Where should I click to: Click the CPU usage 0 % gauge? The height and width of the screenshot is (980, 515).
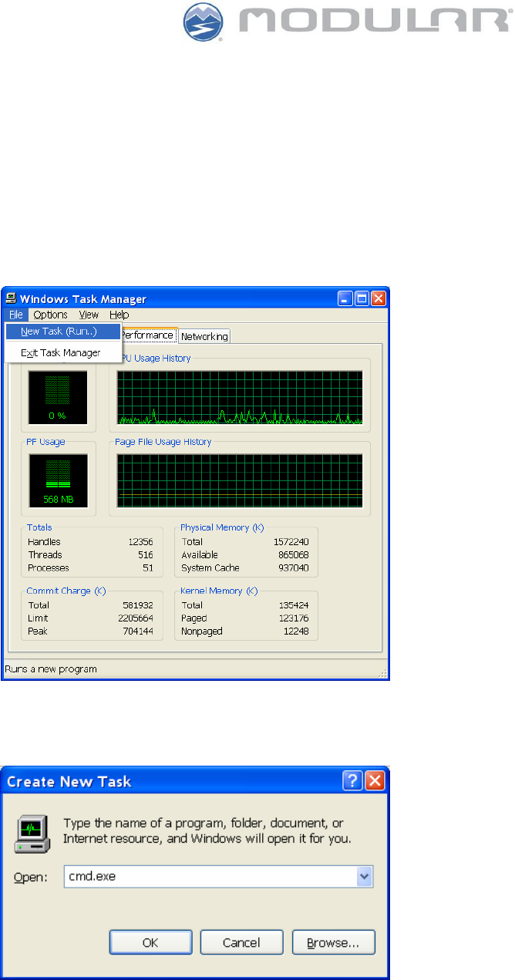pos(58,397)
